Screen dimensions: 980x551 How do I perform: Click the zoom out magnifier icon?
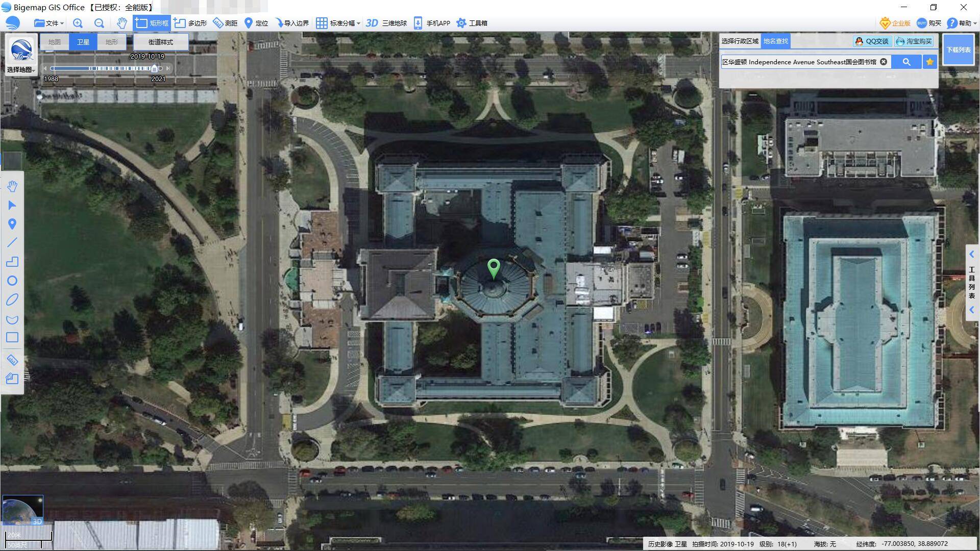click(x=99, y=23)
